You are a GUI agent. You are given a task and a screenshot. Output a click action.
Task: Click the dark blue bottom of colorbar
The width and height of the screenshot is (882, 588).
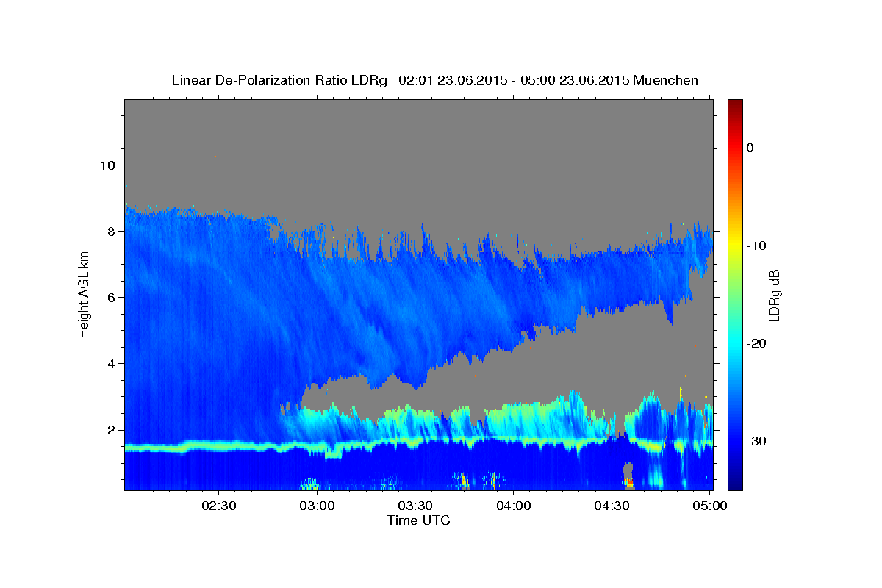pyautogui.click(x=735, y=481)
